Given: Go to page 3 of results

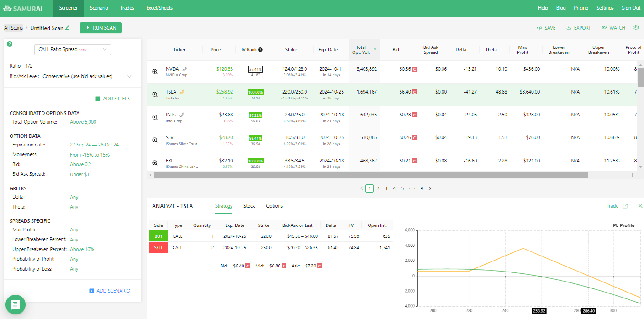Looking at the screenshot, I should tap(386, 188).
